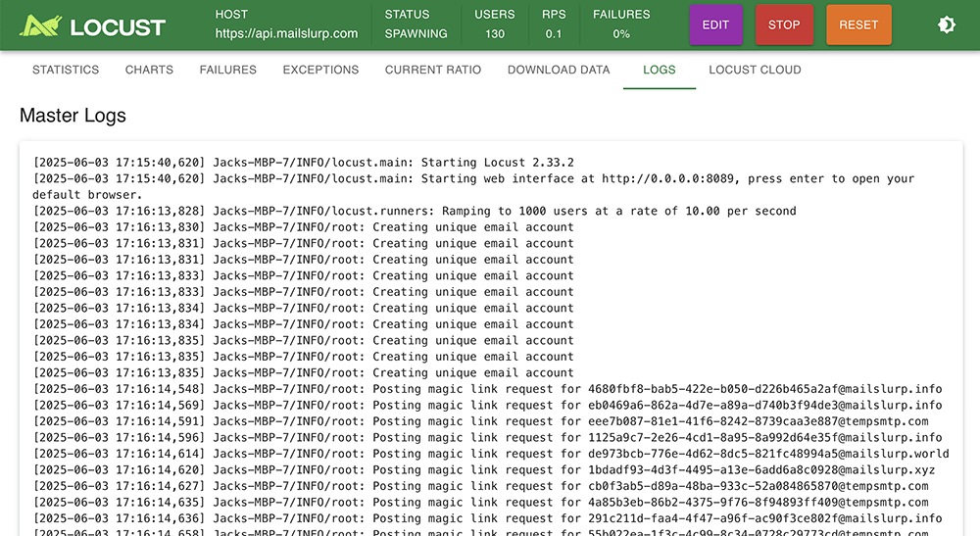Screen dimensions: 980x536
Task: Click log line timestamped 17:16:13,830
Action: (x=303, y=227)
